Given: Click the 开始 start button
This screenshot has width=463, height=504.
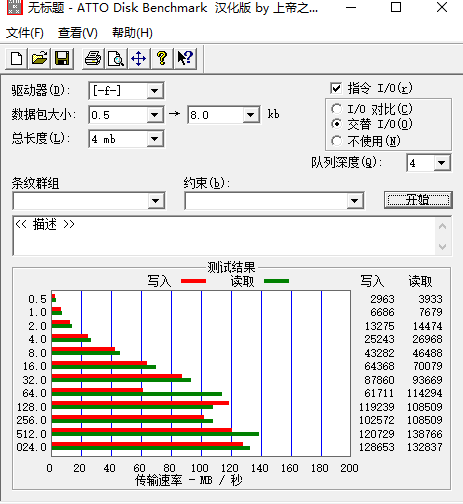Looking at the screenshot, I should click(418, 200).
